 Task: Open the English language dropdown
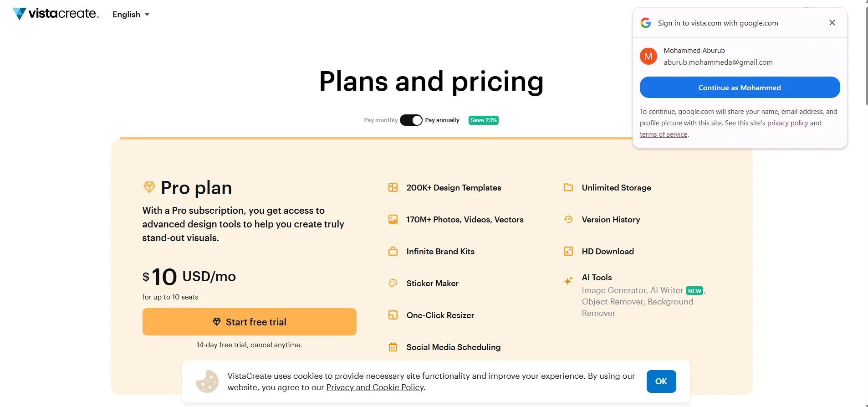[131, 15]
